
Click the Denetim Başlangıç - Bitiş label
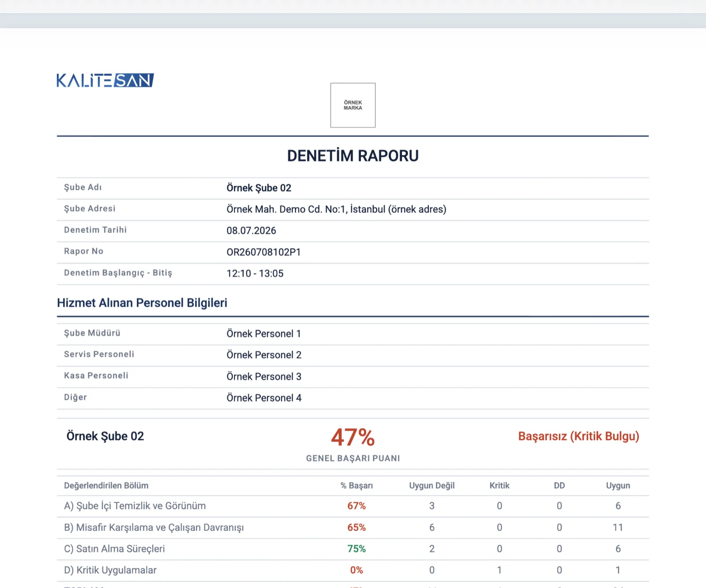tap(118, 273)
